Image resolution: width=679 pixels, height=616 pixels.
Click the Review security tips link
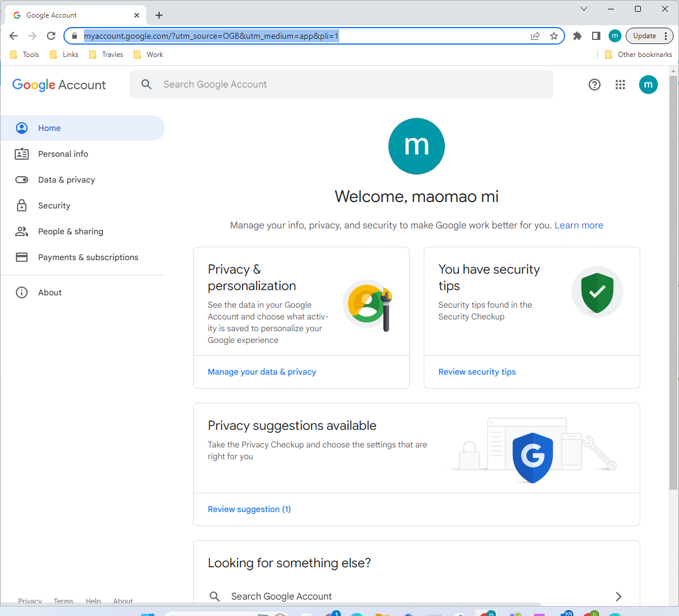[x=477, y=372]
